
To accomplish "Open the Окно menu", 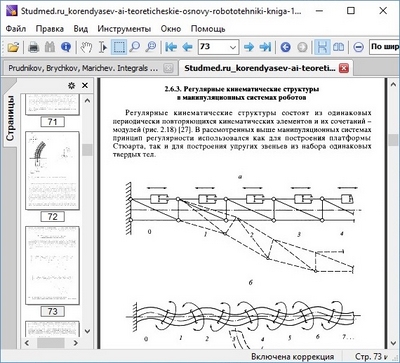I will tap(171, 29).
